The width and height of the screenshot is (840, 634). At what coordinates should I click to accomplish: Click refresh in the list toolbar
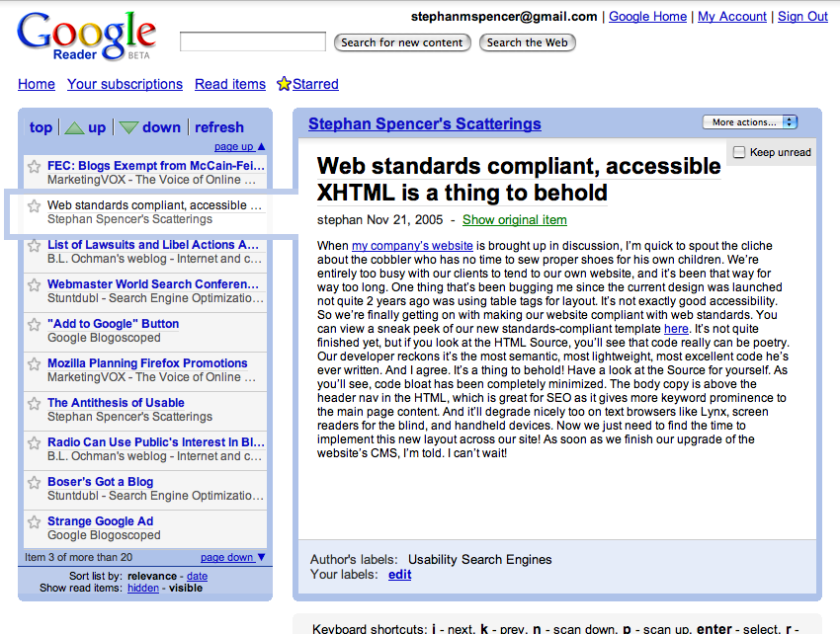(219, 127)
